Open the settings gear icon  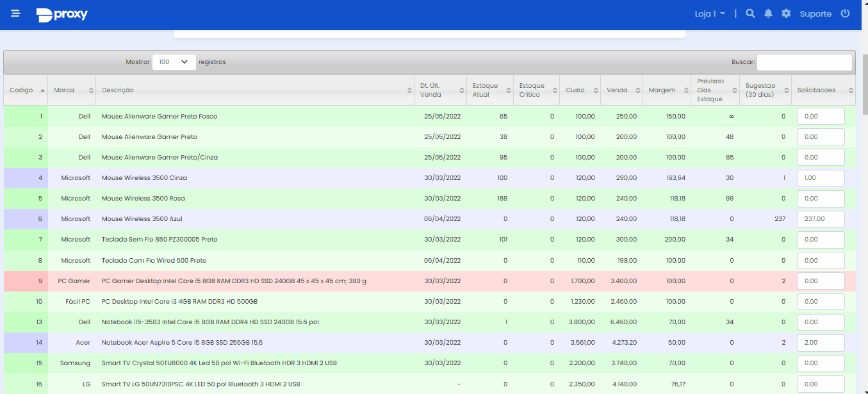[x=786, y=13]
